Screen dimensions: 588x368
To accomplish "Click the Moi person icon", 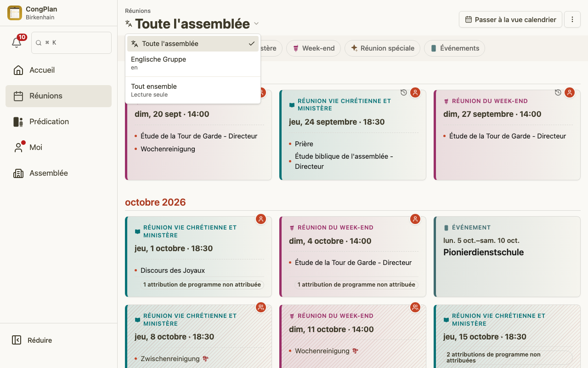I will coord(18,147).
